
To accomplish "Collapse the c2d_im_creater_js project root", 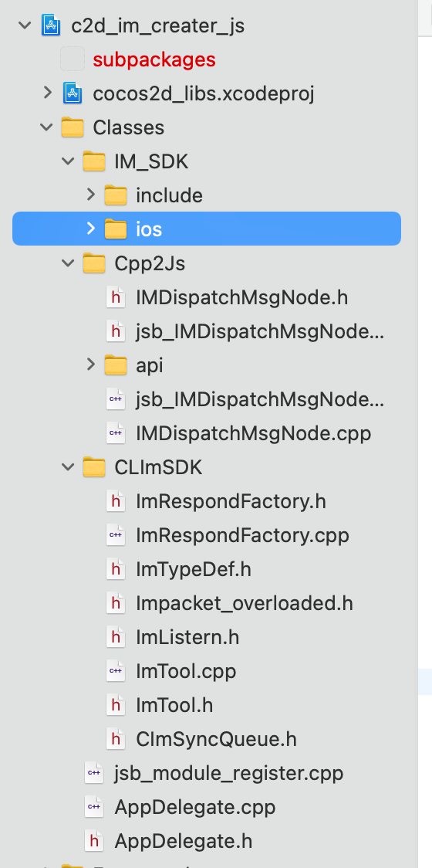I will (25, 25).
